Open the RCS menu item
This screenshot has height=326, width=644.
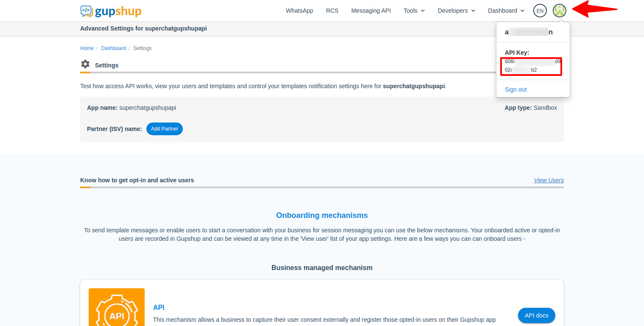tap(332, 11)
